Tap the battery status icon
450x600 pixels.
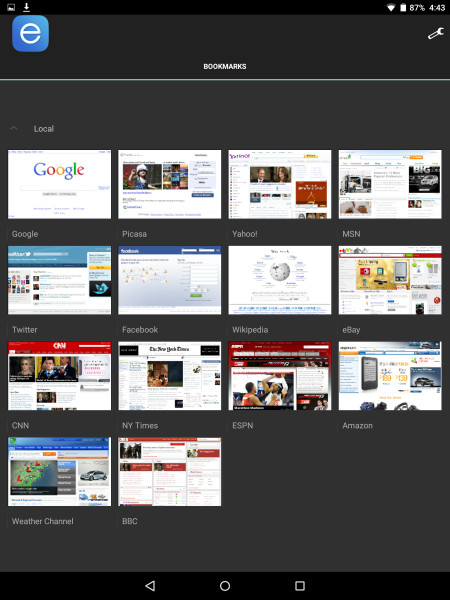tap(403, 8)
